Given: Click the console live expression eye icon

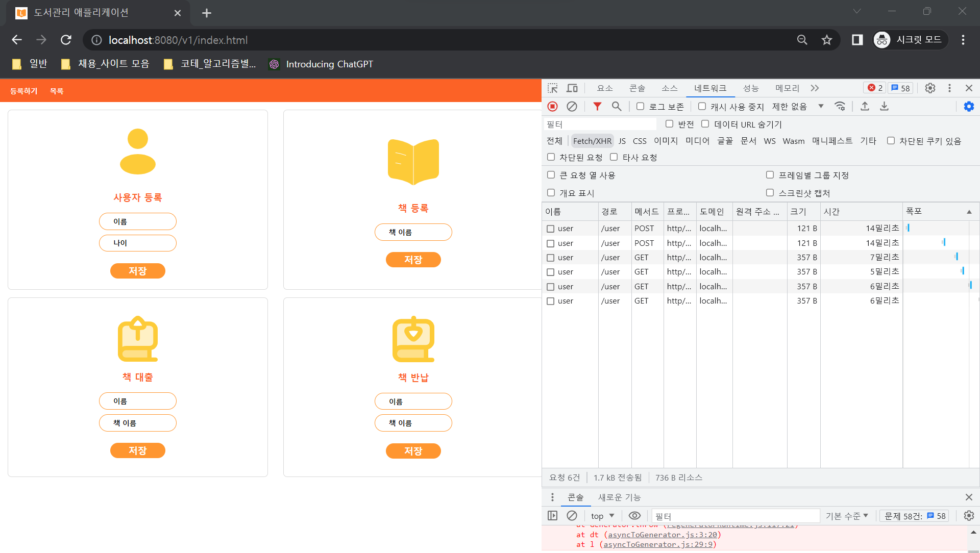Looking at the screenshot, I should [634, 516].
